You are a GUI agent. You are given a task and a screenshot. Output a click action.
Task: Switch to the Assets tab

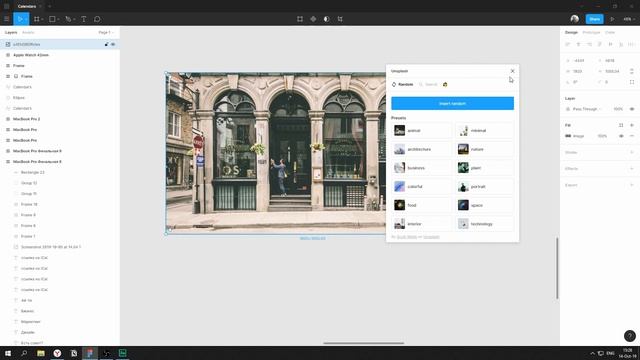pos(28,32)
